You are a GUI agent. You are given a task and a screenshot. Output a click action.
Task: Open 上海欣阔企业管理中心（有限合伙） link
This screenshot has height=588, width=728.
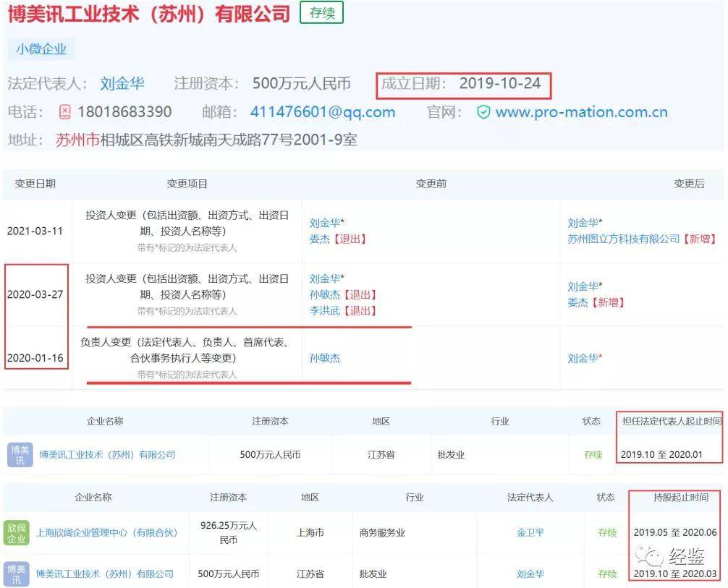coord(107,533)
